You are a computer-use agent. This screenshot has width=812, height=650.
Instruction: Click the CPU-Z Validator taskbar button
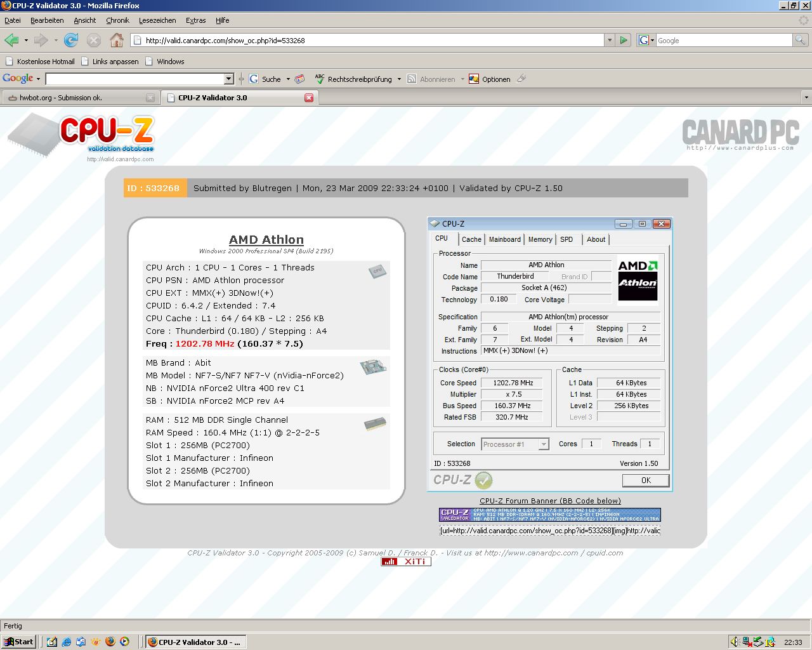pyautogui.click(x=195, y=642)
